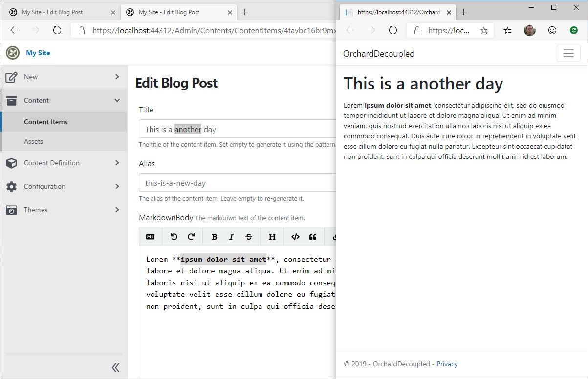Expand the Content Definition sidebar section
The width and height of the screenshot is (588, 379).
pyautogui.click(x=64, y=163)
